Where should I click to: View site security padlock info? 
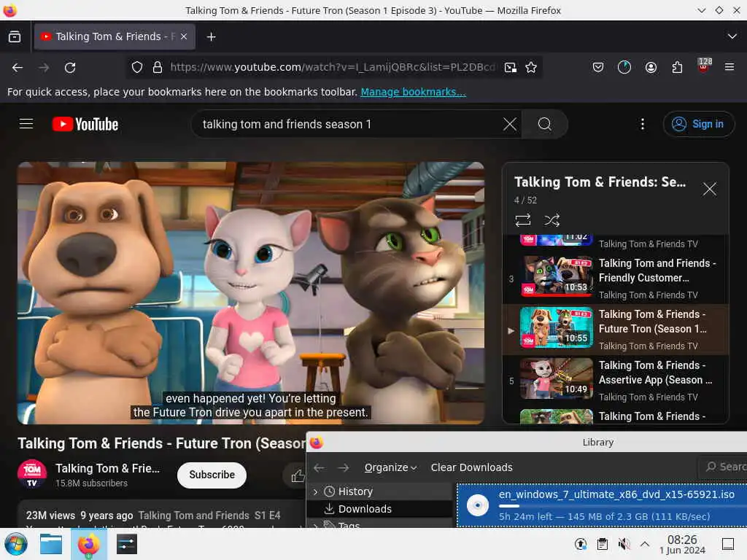click(x=158, y=68)
